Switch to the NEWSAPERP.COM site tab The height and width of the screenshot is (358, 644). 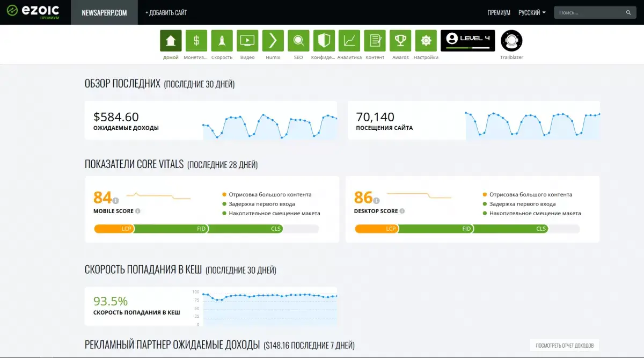pyautogui.click(x=104, y=12)
